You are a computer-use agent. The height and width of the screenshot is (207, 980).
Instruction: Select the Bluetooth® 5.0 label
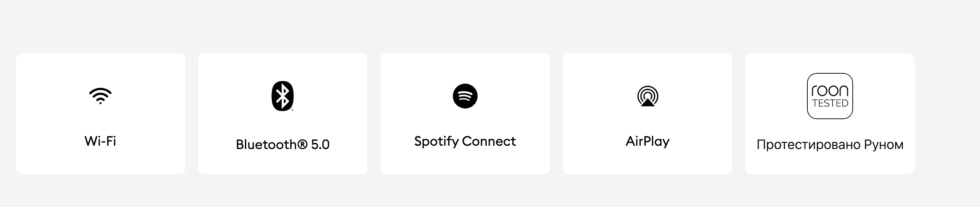(283, 144)
